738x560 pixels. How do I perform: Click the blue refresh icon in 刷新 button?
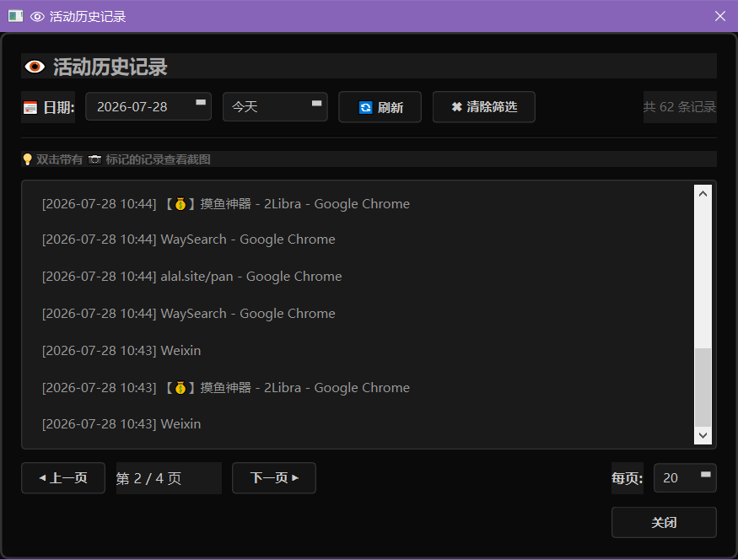tap(366, 108)
